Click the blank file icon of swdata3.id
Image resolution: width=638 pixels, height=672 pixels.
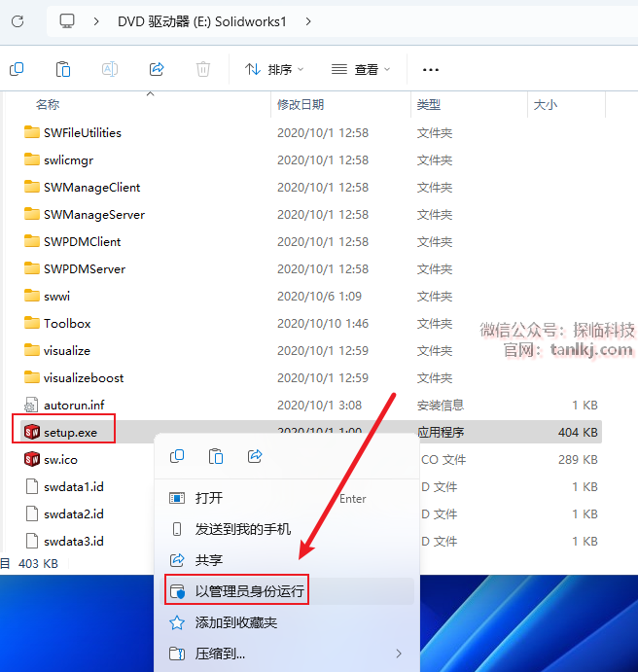coord(32,542)
